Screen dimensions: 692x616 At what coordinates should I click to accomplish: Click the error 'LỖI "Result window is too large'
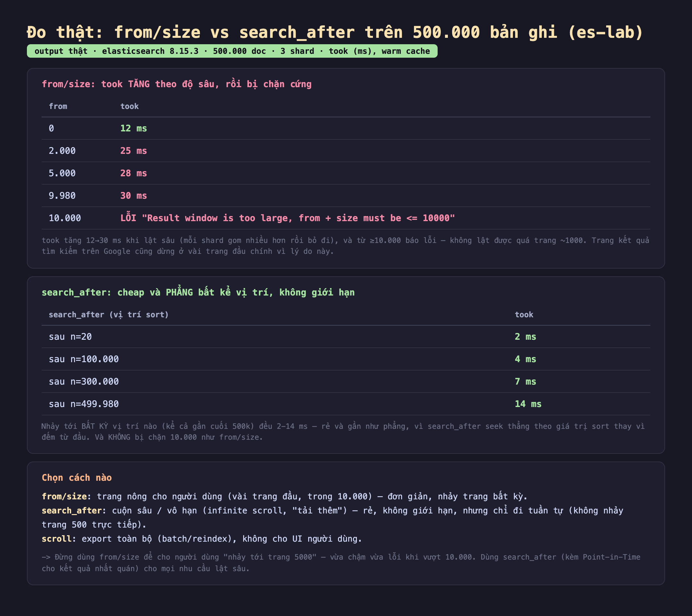[287, 218]
